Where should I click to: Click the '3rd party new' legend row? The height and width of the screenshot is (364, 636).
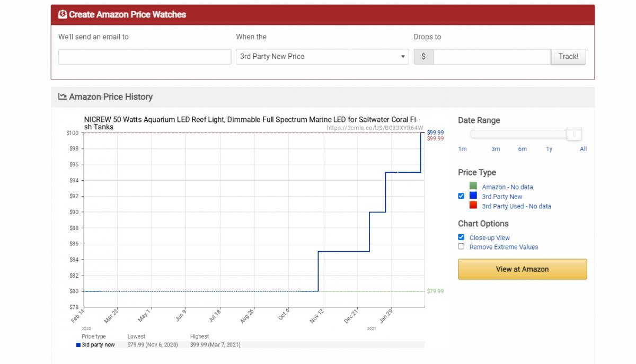(250, 345)
